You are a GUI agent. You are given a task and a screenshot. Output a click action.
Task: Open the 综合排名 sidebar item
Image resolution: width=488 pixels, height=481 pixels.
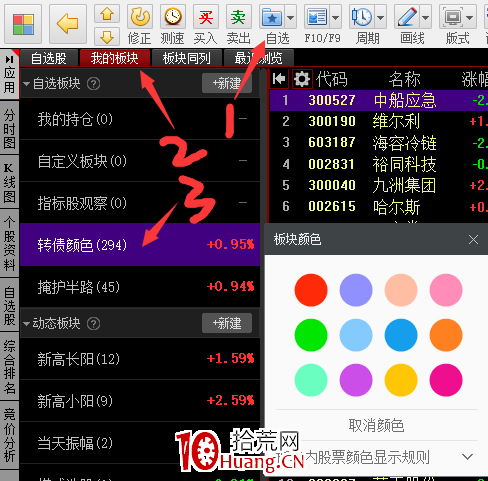click(9, 367)
